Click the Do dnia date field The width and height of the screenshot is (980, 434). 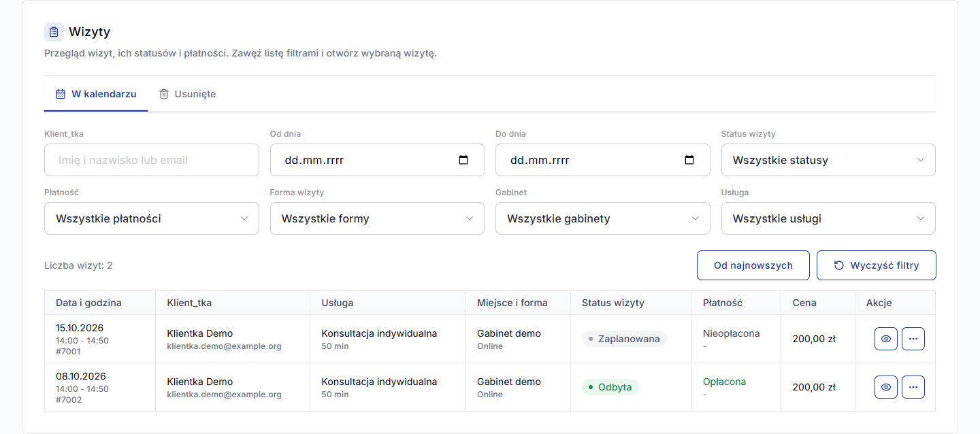tap(602, 160)
